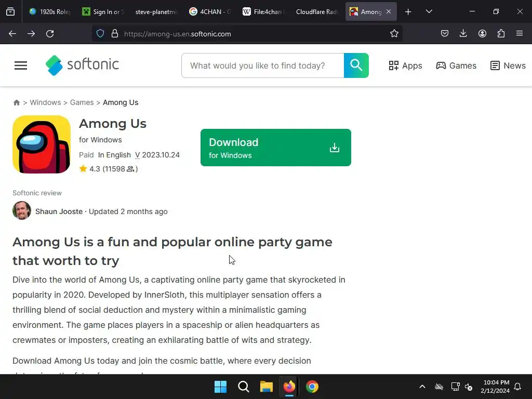This screenshot has height=399, width=532.
Task: Open the Extensions puzzle icon
Action: point(501,34)
